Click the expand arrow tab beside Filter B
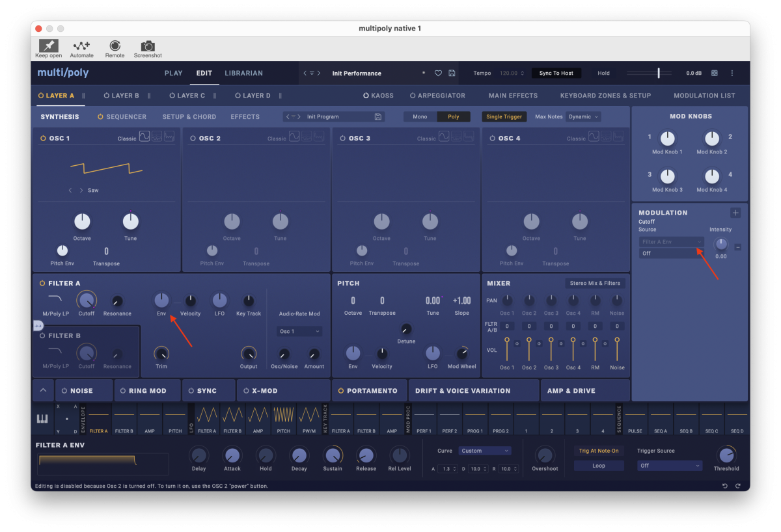 (x=38, y=325)
